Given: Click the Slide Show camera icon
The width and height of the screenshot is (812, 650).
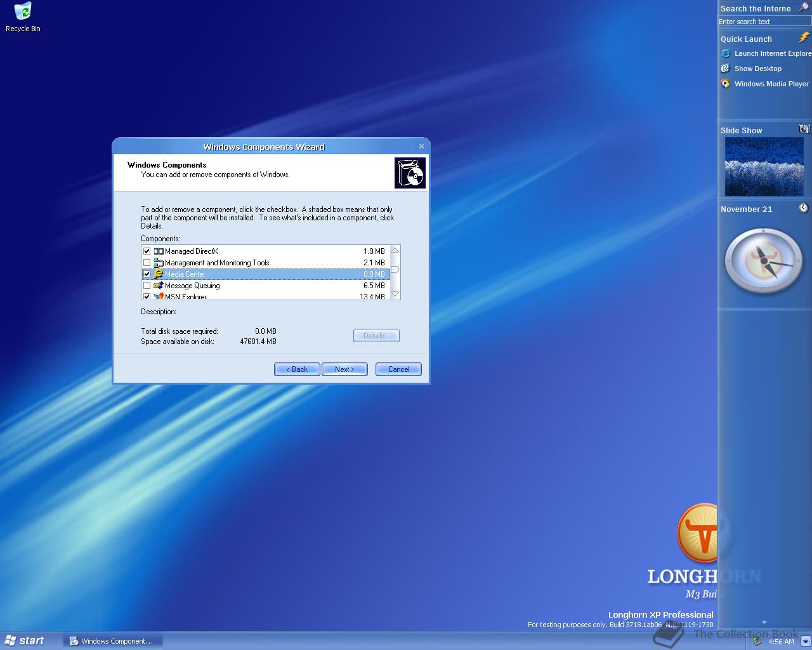Looking at the screenshot, I should tap(804, 129).
